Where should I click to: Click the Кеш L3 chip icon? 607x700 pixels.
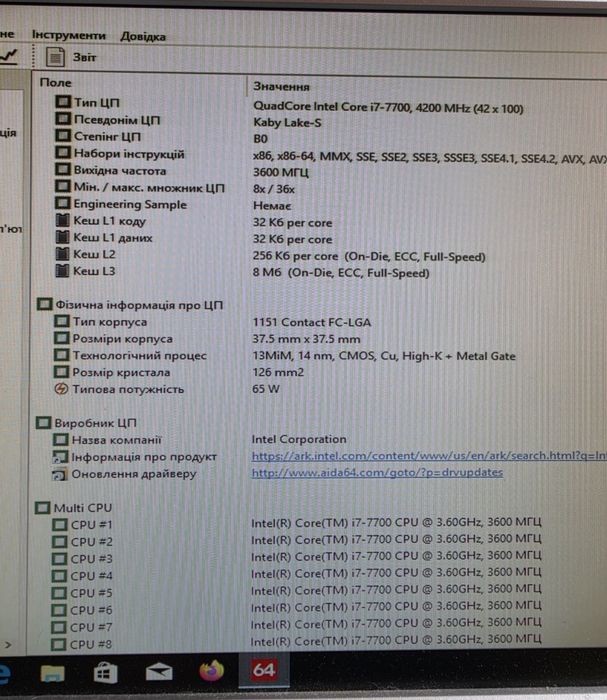click(62, 271)
